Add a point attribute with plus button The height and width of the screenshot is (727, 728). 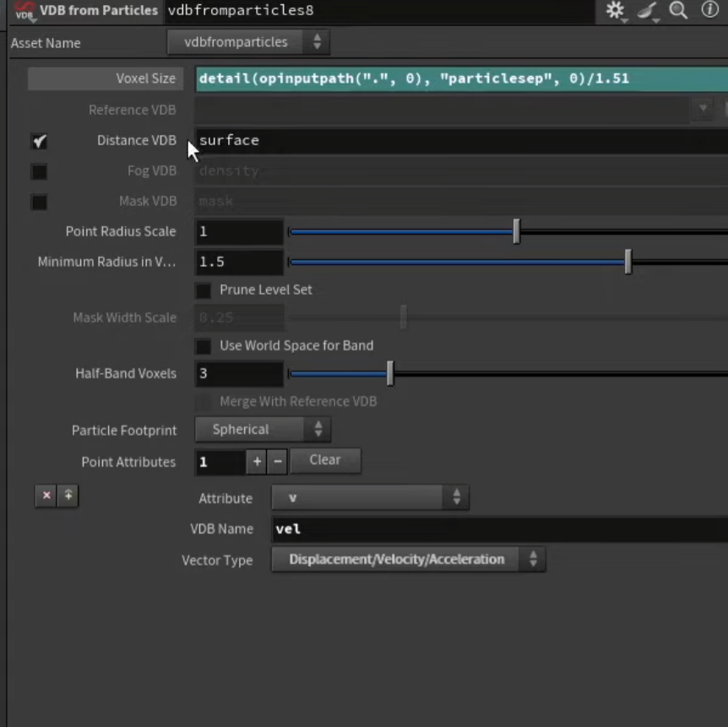257,462
